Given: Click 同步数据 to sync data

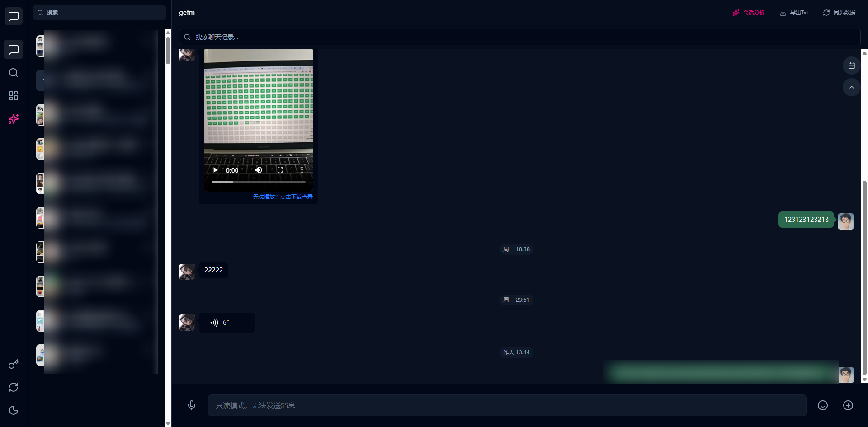Looking at the screenshot, I should [x=839, y=12].
